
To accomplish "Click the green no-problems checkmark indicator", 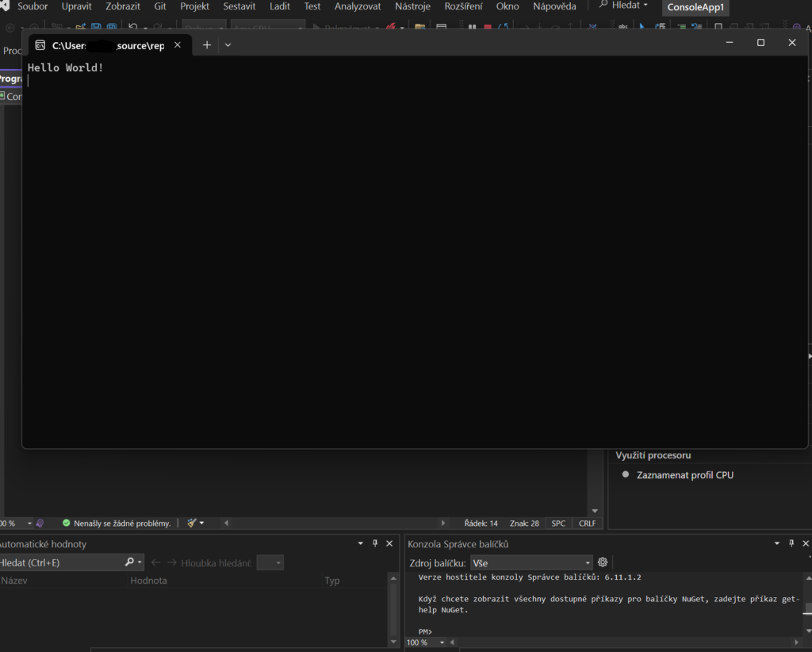I will click(67, 524).
